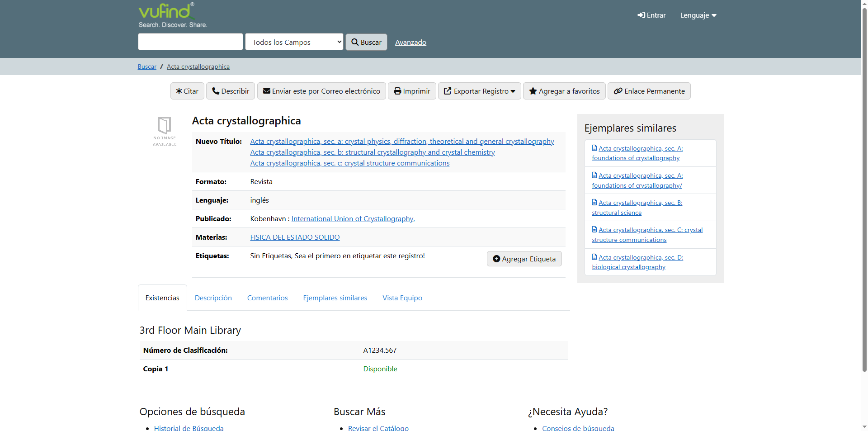Open Consejos de búsqueda help link
Viewport: 868px width, 431px height.
(578, 428)
